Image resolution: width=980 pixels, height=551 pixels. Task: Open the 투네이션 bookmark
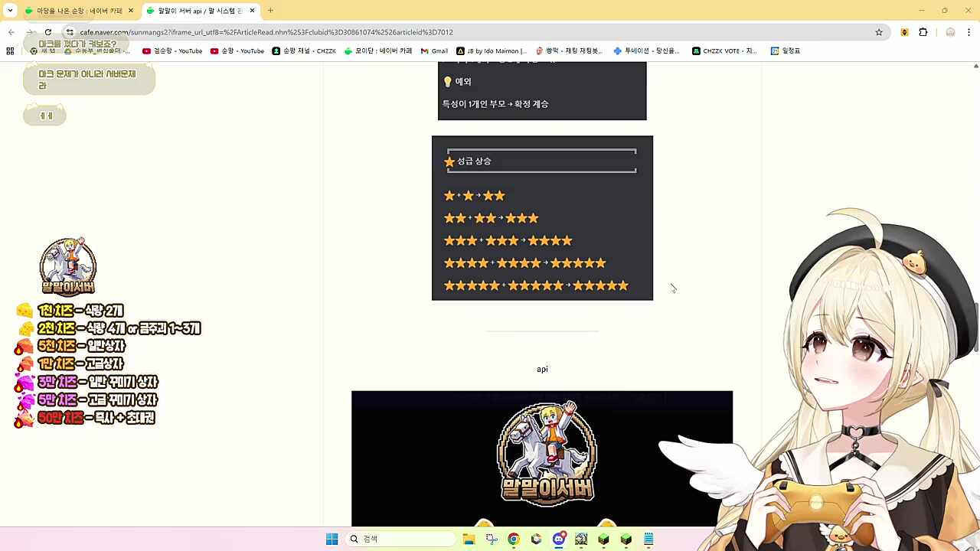646,51
